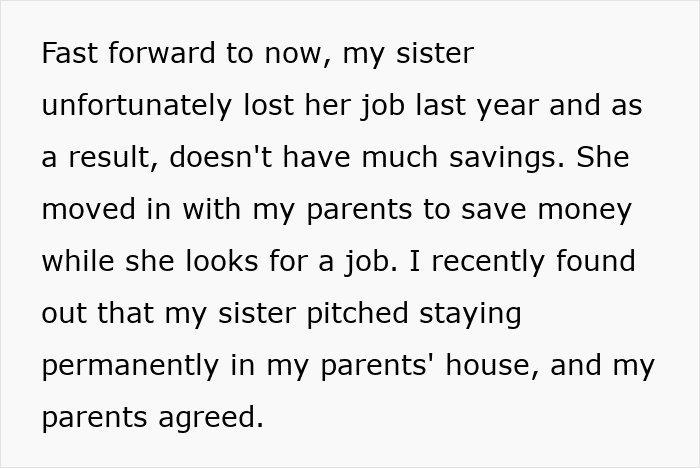Click the word "while" starting the fifth line
700x468 pixels.
[x=75, y=262]
